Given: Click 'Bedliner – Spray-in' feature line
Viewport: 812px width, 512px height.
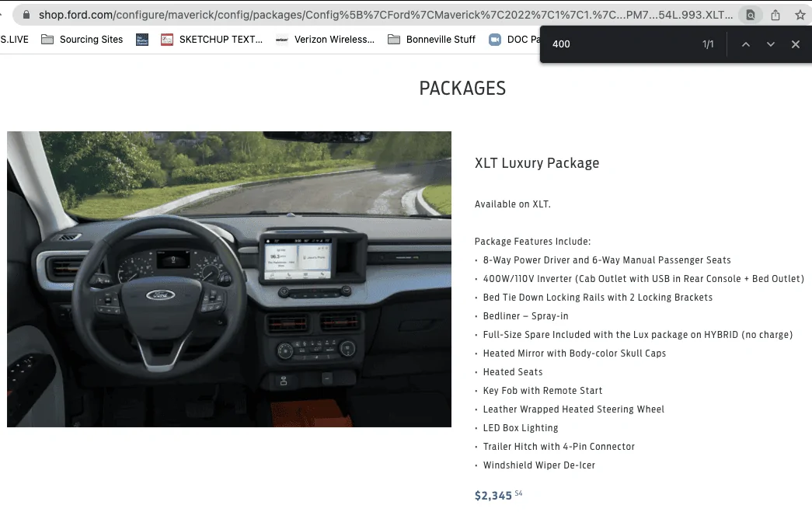Looking at the screenshot, I should pyautogui.click(x=525, y=315).
